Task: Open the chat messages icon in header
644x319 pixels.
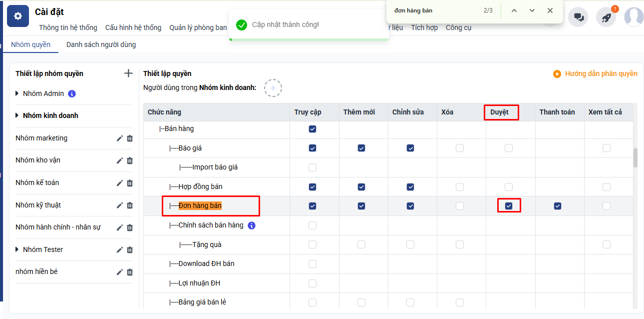Action: click(579, 17)
